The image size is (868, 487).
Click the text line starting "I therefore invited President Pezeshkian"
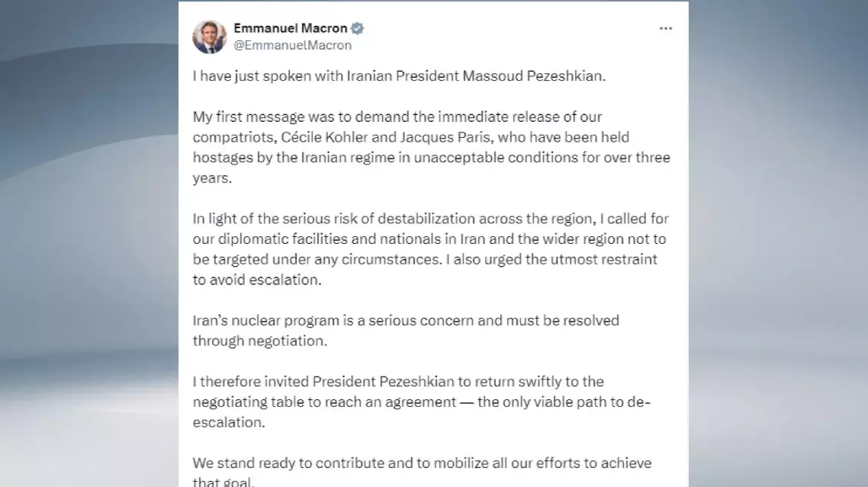point(397,381)
